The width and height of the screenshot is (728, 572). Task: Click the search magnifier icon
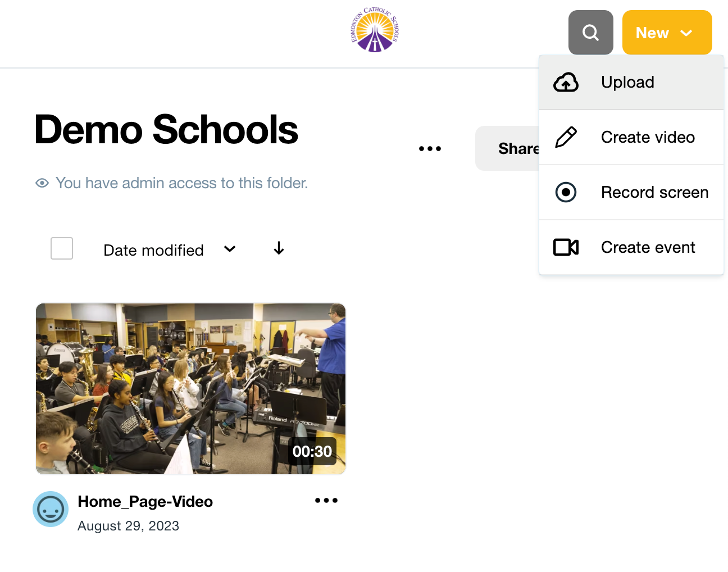(x=590, y=33)
